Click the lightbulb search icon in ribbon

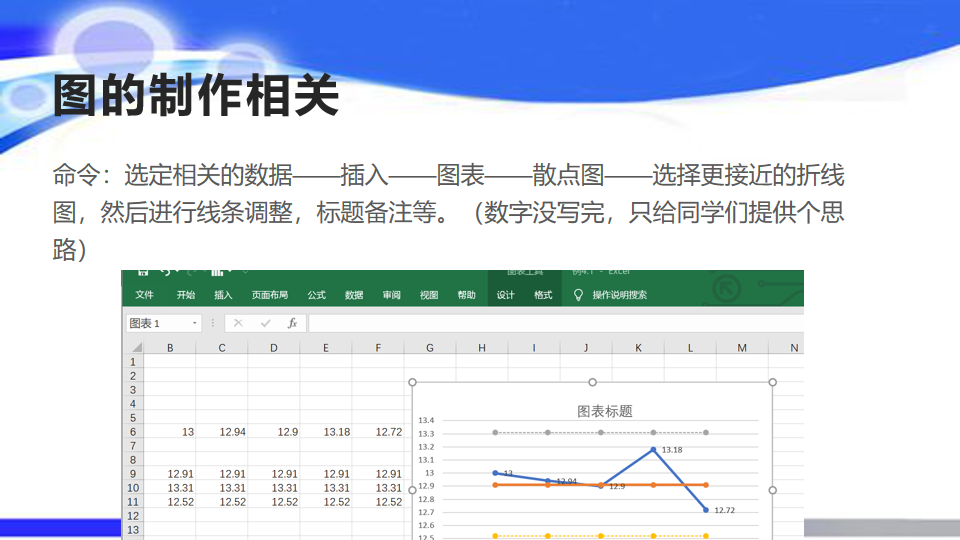(x=578, y=295)
